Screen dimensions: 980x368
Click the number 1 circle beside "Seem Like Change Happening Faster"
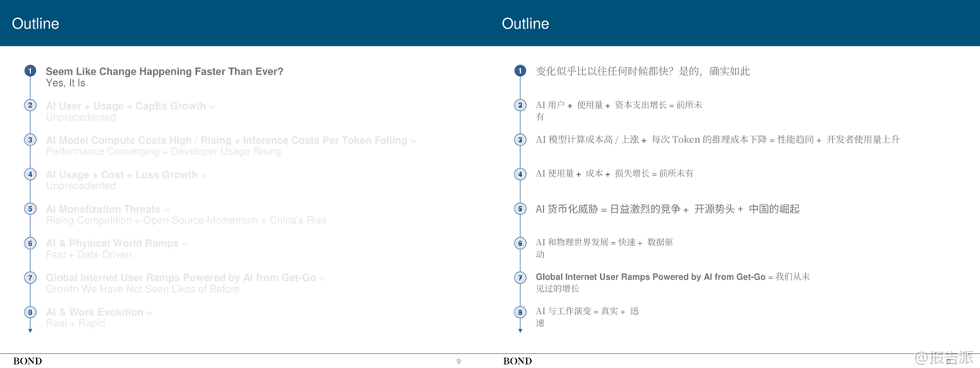pyautogui.click(x=30, y=71)
